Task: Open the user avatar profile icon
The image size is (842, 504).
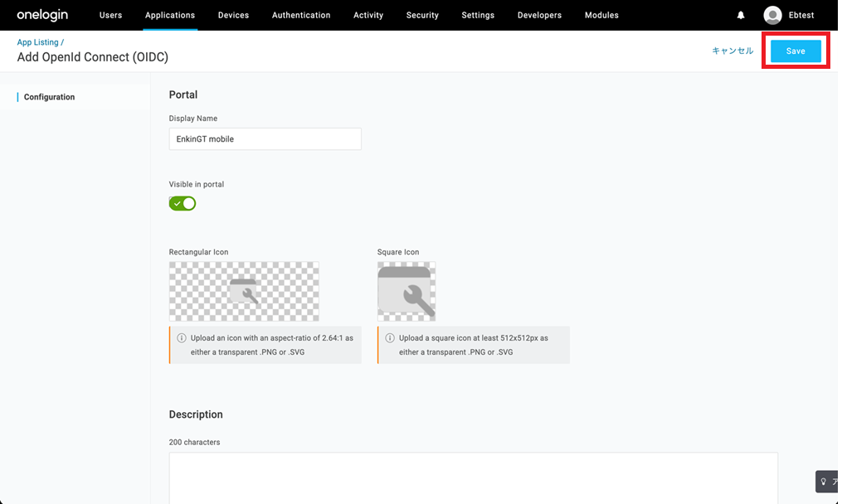Action: pos(772,15)
